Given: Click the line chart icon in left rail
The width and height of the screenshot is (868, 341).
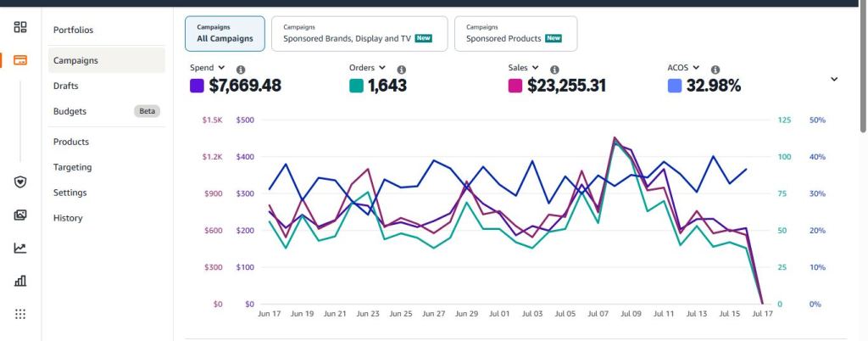Looking at the screenshot, I should [20, 248].
